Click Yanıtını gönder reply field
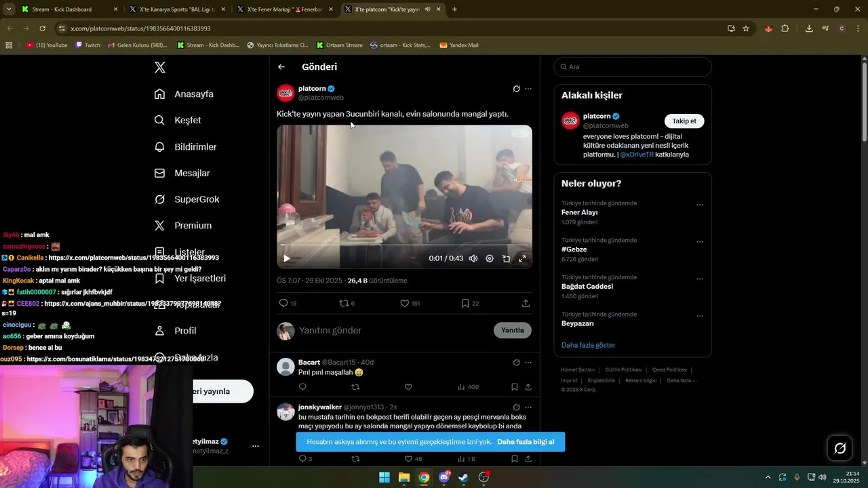The height and width of the screenshot is (488, 868). (x=393, y=331)
